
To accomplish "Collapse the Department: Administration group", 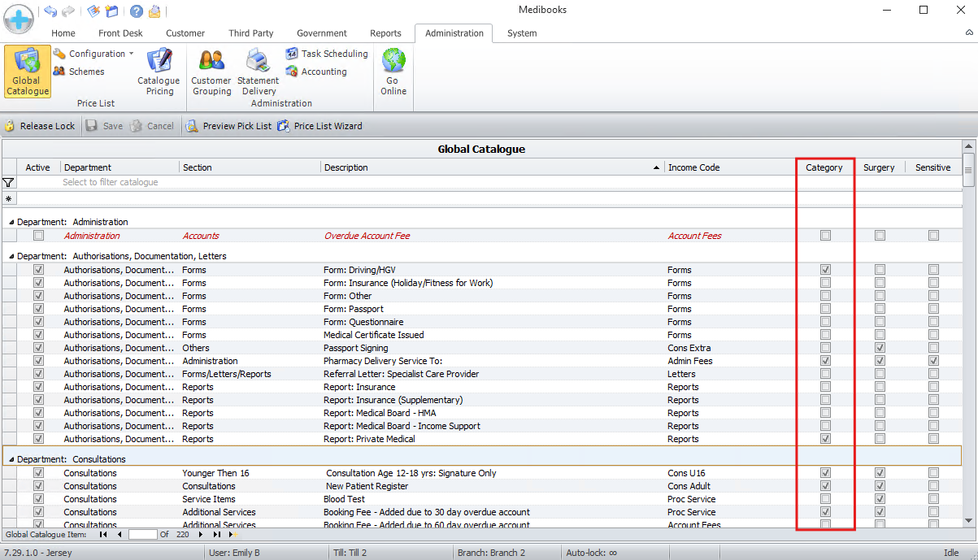I will click(x=11, y=222).
